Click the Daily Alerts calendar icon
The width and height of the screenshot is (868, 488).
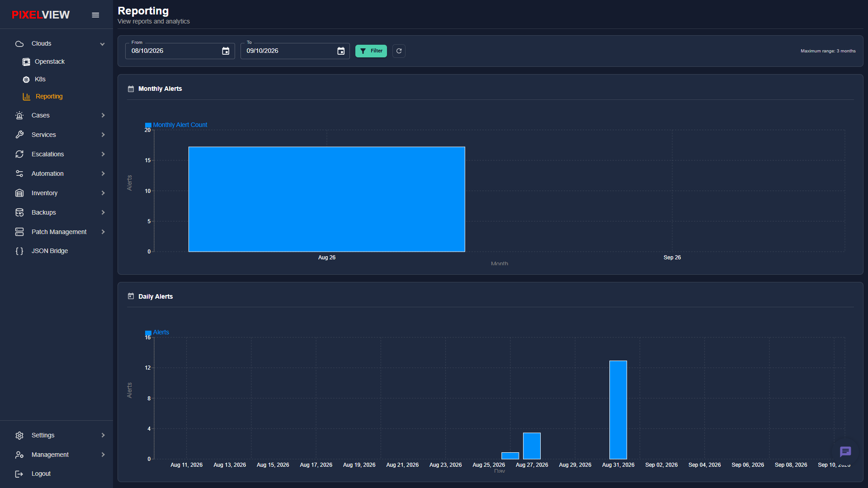pos(131,296)
